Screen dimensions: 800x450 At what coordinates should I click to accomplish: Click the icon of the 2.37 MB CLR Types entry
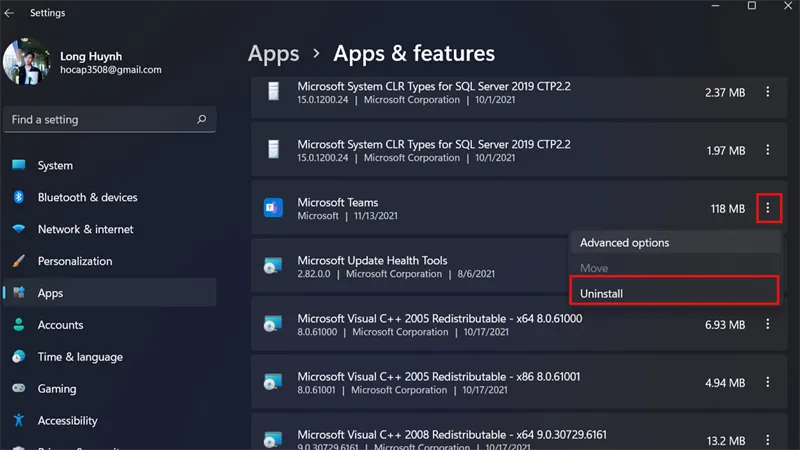(x=273, y=92)
